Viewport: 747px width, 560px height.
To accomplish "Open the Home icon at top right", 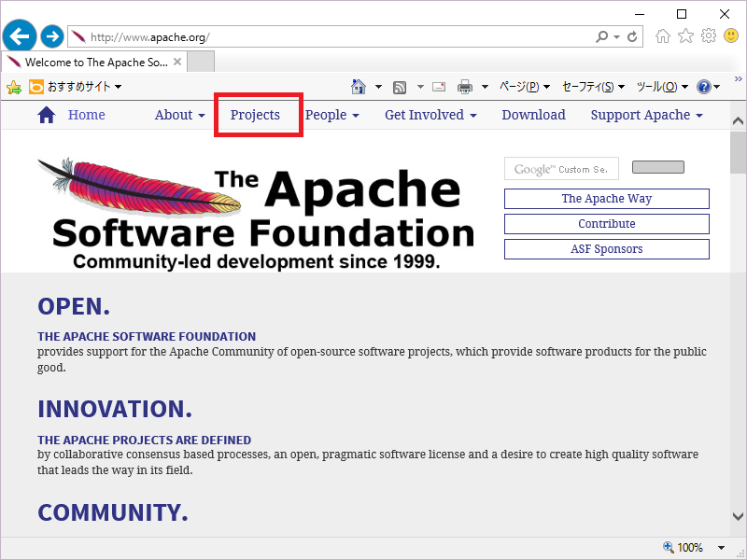I will 663,35.
